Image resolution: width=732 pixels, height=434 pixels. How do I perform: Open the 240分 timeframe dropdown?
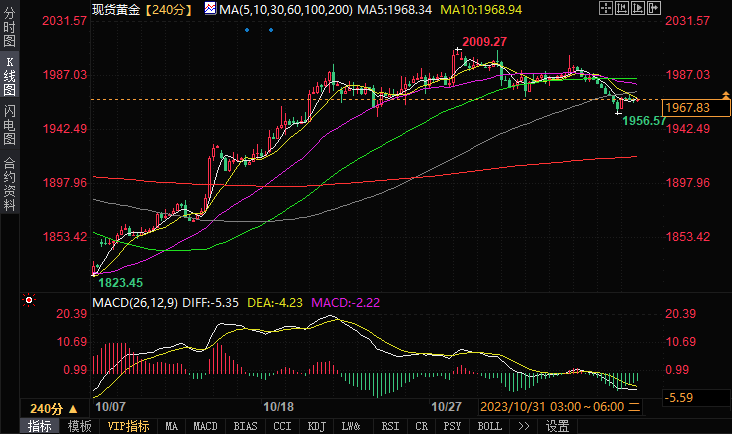(x=54, y=409)
